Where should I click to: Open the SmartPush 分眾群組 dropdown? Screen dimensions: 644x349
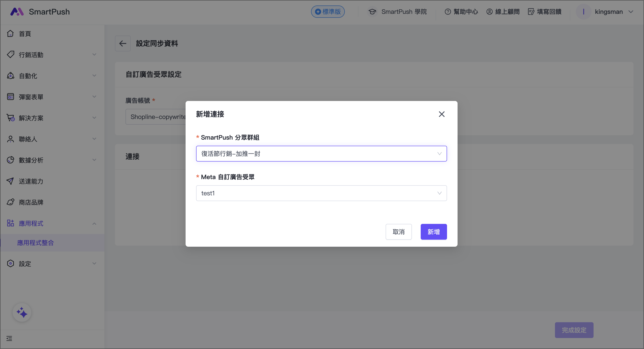321,154
